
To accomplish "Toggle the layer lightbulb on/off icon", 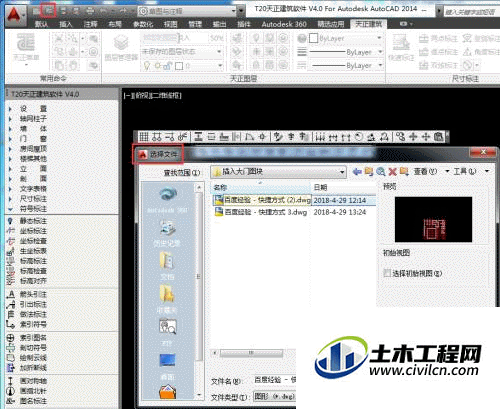I will [147, 66].
